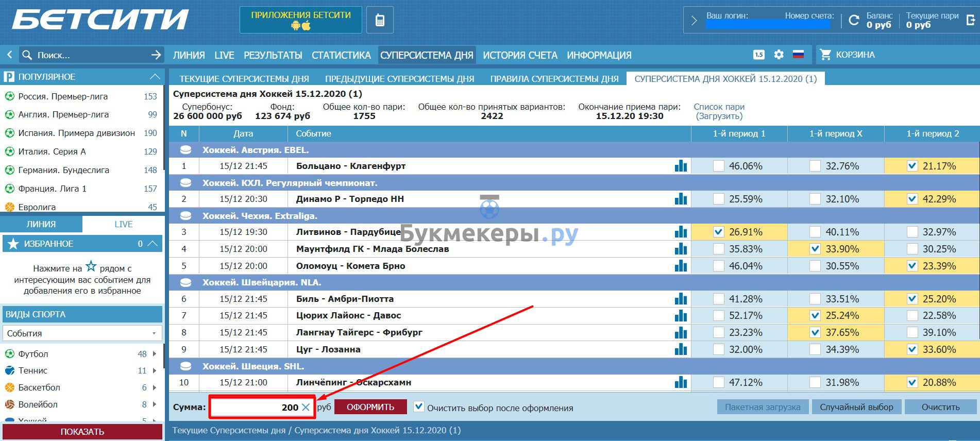Clear the Сумма field with the X icon
The width and height of the screenshot is (980, 441).
click(306, 408)
